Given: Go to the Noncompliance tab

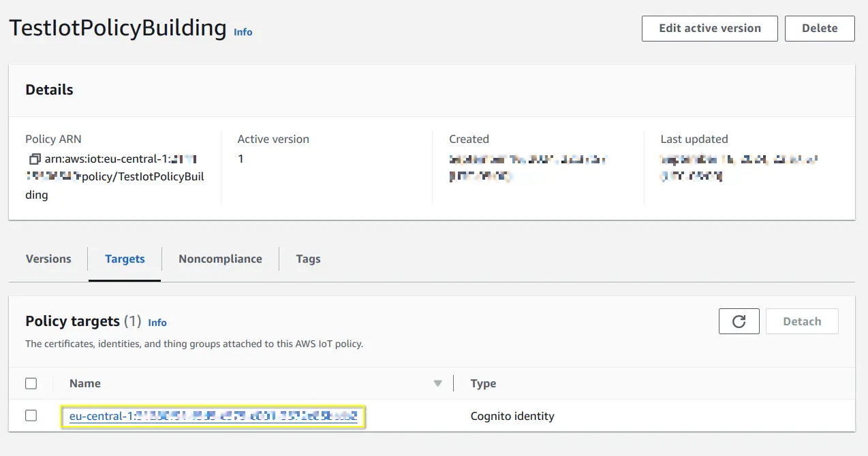Looking at the screenshot, I should tap(220, 259).
